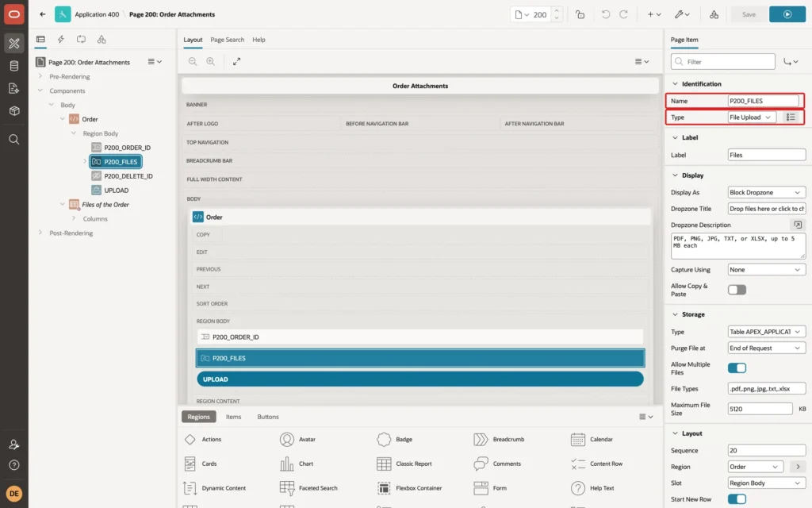Open the Utilities wrench menu dropdown

pos(682,14)
